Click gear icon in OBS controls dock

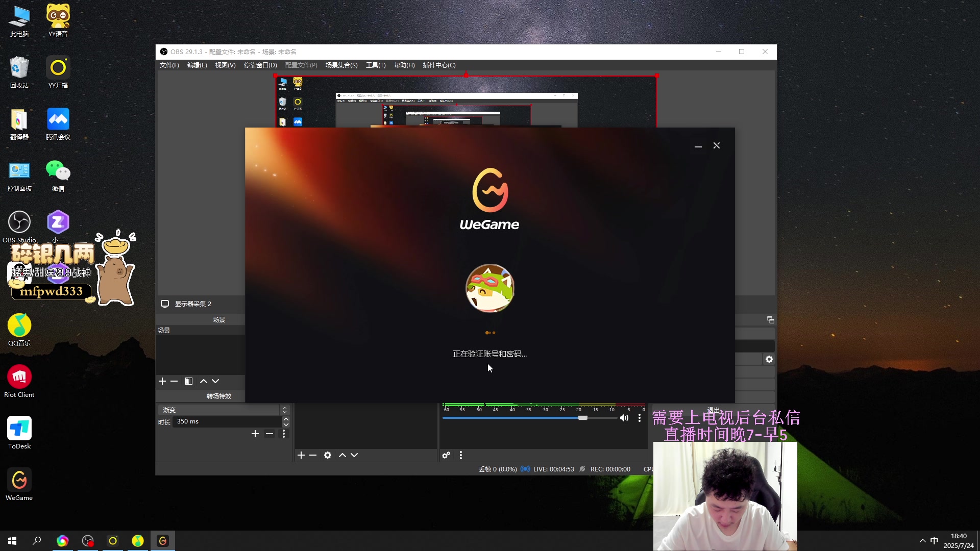click(769, 359)
